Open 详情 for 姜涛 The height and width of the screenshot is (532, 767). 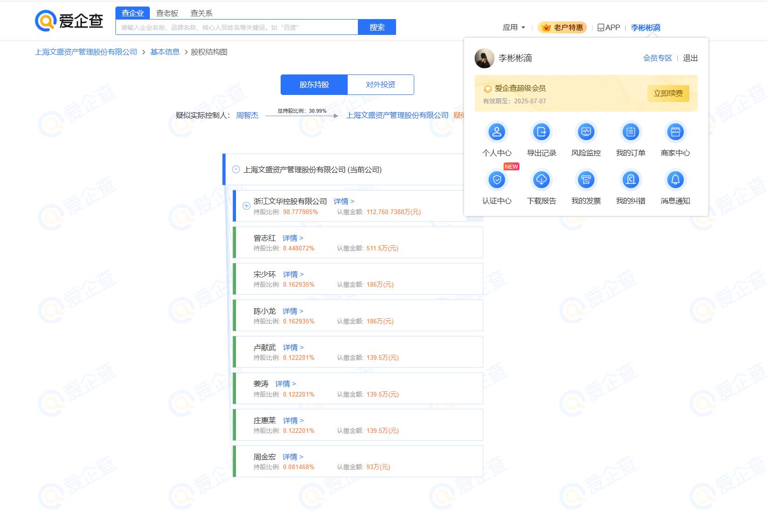(x=285, y=384)
